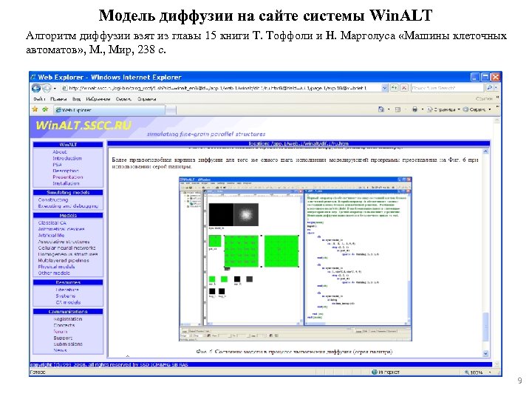Screen dimensions: 532x399
Task: Click the content frame scroll-up arrow
Action: [485, 151]
